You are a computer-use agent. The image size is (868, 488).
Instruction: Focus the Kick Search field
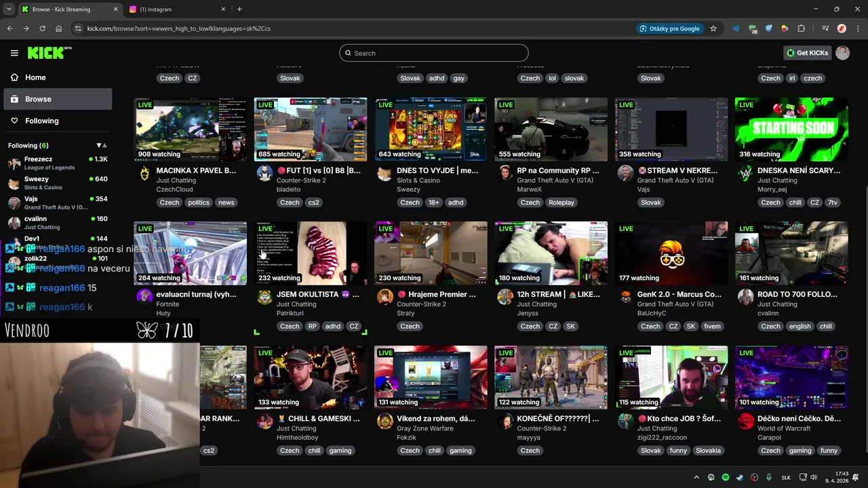coord(434,53)
